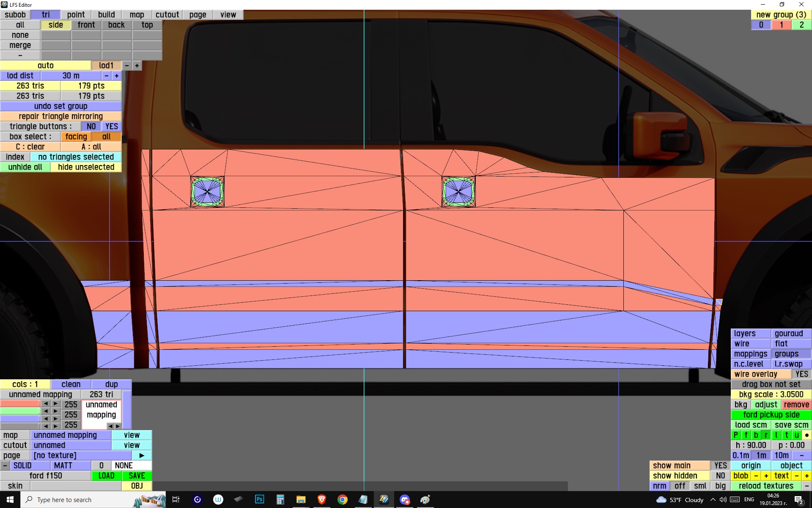Decrease lod level with minus button

tap(126, 66)
